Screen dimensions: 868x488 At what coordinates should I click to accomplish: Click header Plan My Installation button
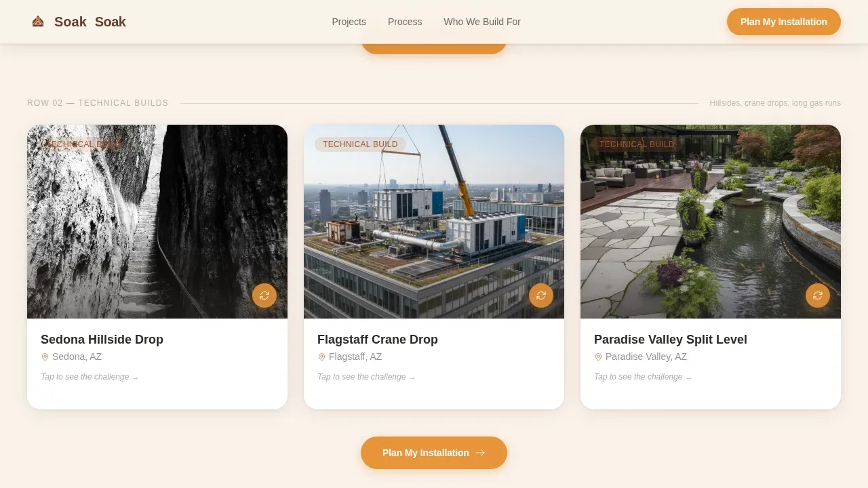click(784, 22)
